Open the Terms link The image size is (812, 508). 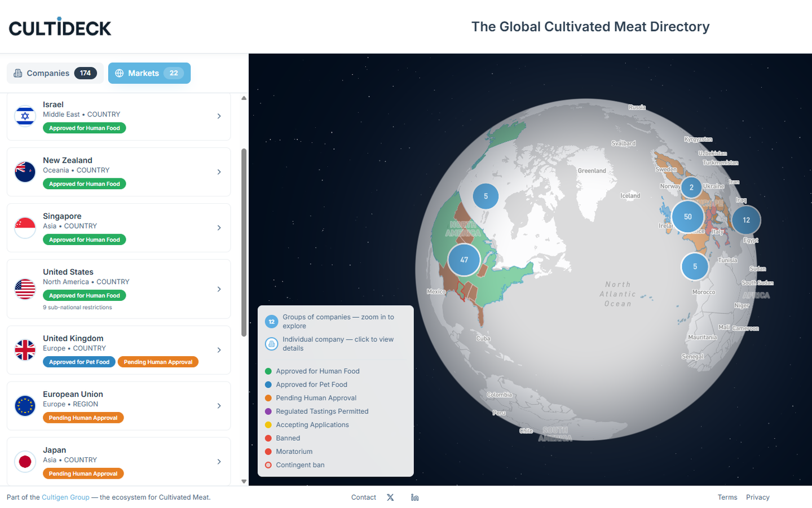coord(727,497)
